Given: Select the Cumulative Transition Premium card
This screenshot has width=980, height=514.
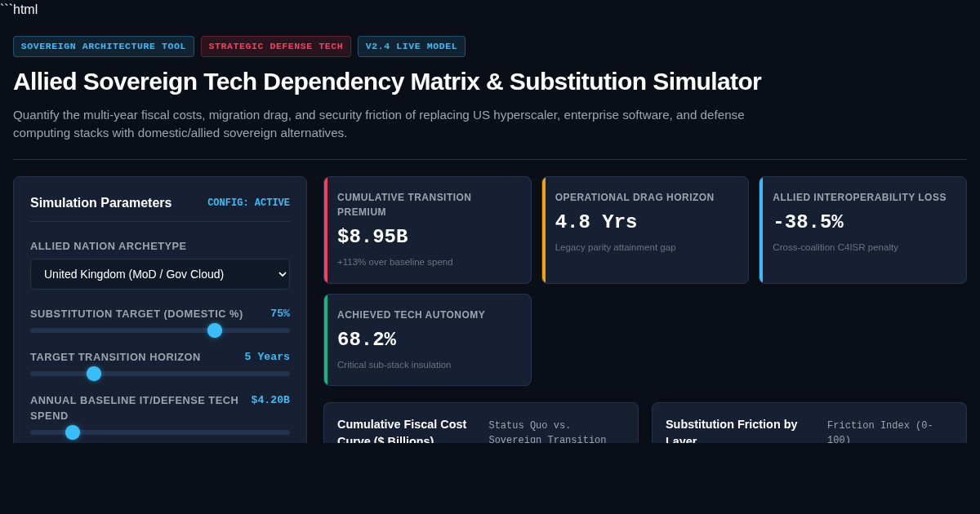Looking at the screenshot, I should click(x=428, y=230).
